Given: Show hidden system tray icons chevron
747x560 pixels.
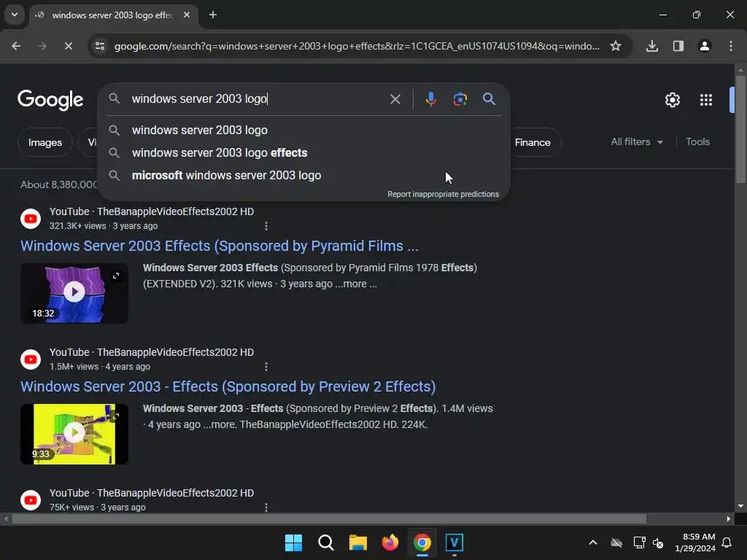Looking at the screenshot, I should (592, 542).
